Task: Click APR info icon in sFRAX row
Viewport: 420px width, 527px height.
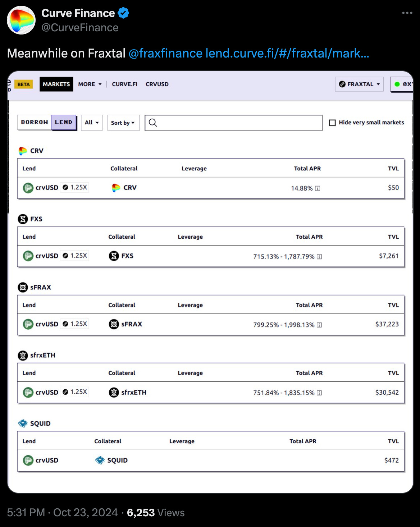Action: point(319,325)
